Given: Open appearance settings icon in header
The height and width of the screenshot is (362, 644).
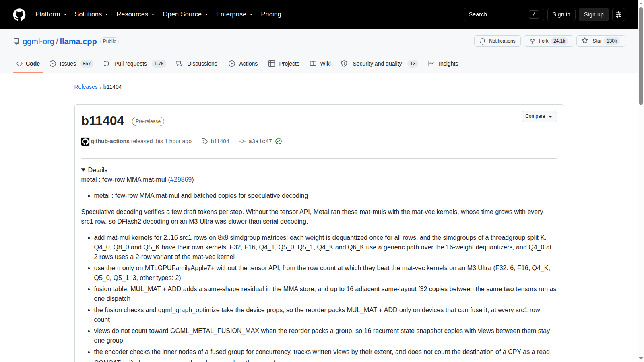Looking at the screenshot, I should (619, 14).
